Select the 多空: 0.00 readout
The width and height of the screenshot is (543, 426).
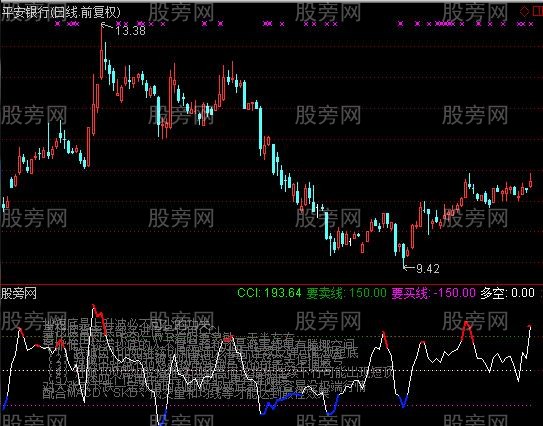507,293
